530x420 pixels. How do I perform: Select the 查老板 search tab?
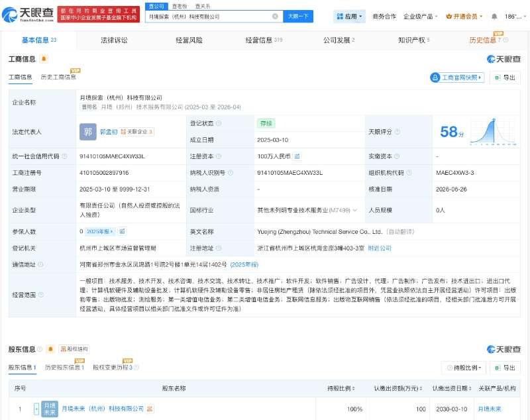tap(180, 6)
